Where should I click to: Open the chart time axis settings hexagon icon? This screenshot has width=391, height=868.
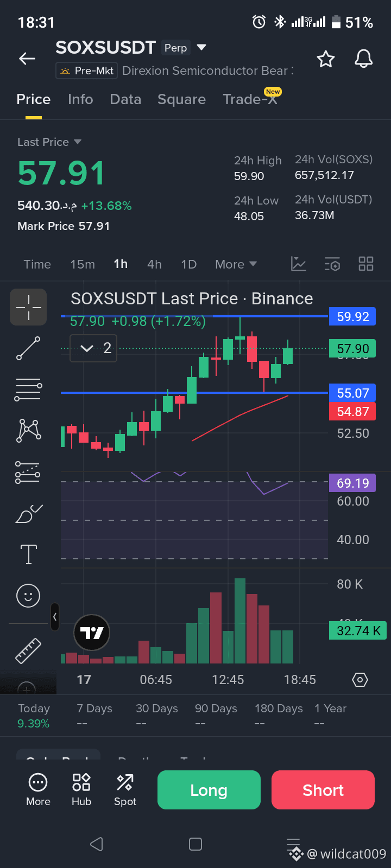360,680
